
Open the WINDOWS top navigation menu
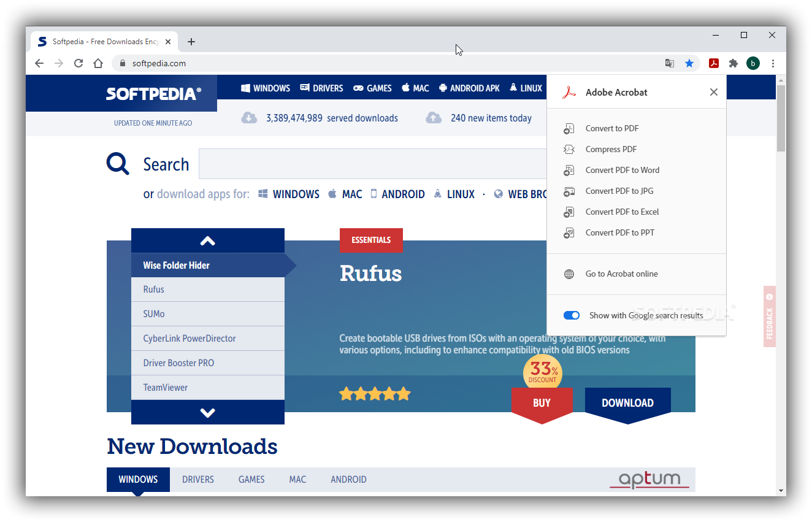point(266,88)
